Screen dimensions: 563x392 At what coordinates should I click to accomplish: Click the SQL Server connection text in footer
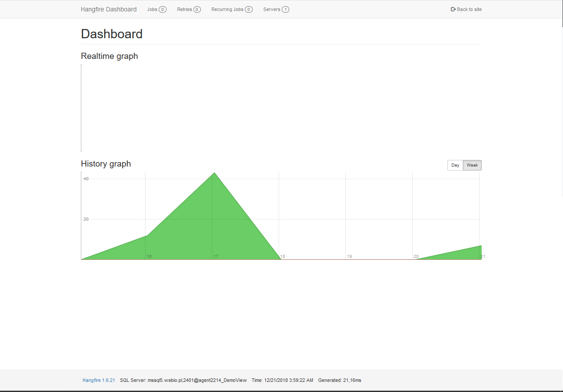click(x=183, y=380)
